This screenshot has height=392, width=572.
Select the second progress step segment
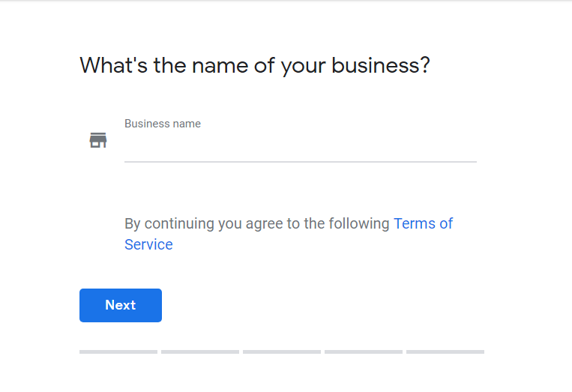(x=200, y=352)
